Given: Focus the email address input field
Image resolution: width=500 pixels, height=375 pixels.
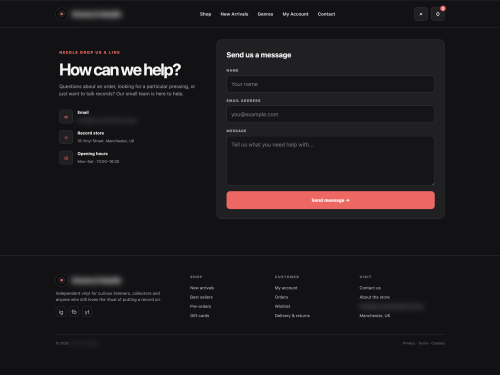Looking at the screenshot, I should coord(330,114).
